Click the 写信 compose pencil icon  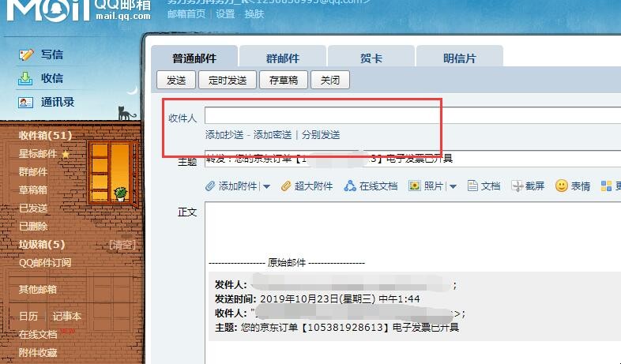(x=26, y=54)
